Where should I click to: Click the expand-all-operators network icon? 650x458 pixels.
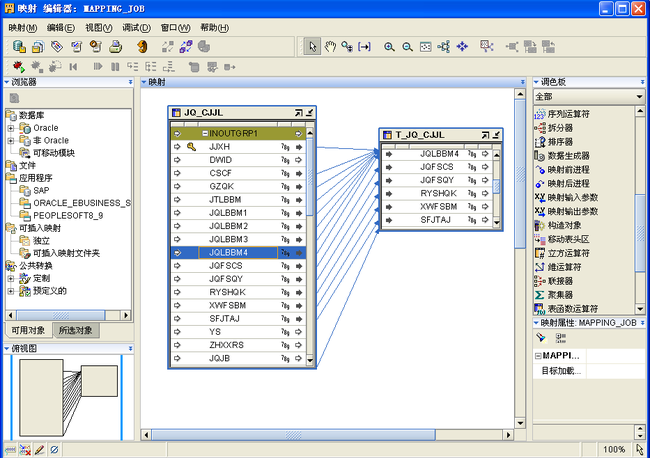click(x=487, y=46)
